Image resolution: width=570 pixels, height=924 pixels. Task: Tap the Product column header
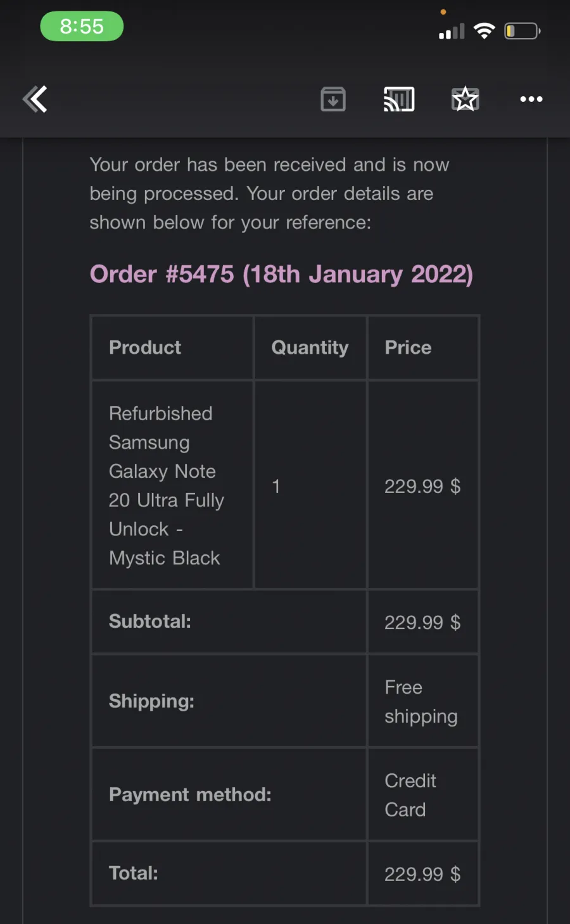pyautogui.click(x=145, y=347)
